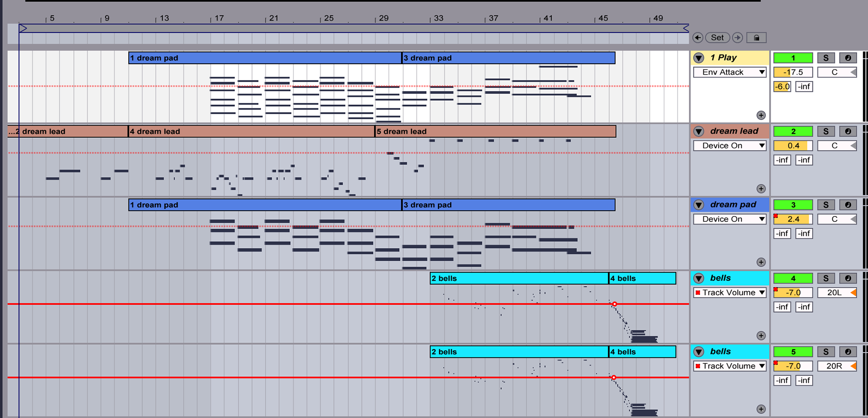Fold bells track 5 with its triangle
The height and width of the screenshot is (418, 868).
699,352
